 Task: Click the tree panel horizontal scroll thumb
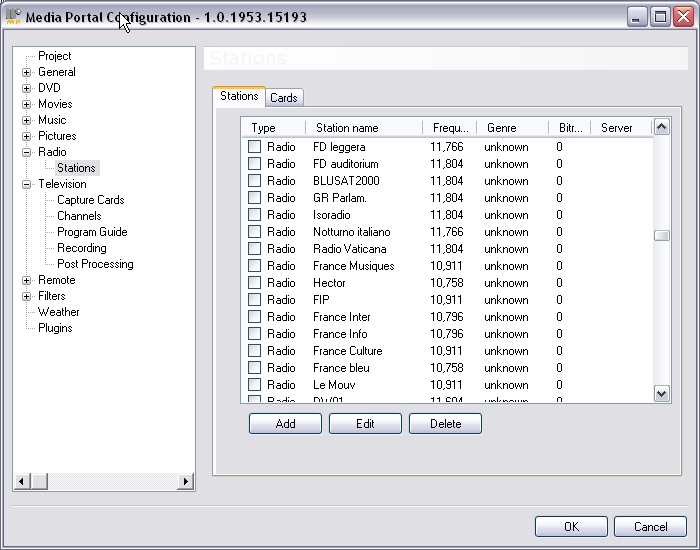(40, 481)
